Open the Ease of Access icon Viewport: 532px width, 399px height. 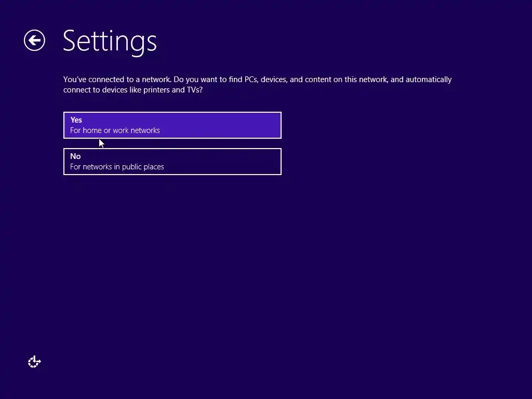(x=34, y=362)
